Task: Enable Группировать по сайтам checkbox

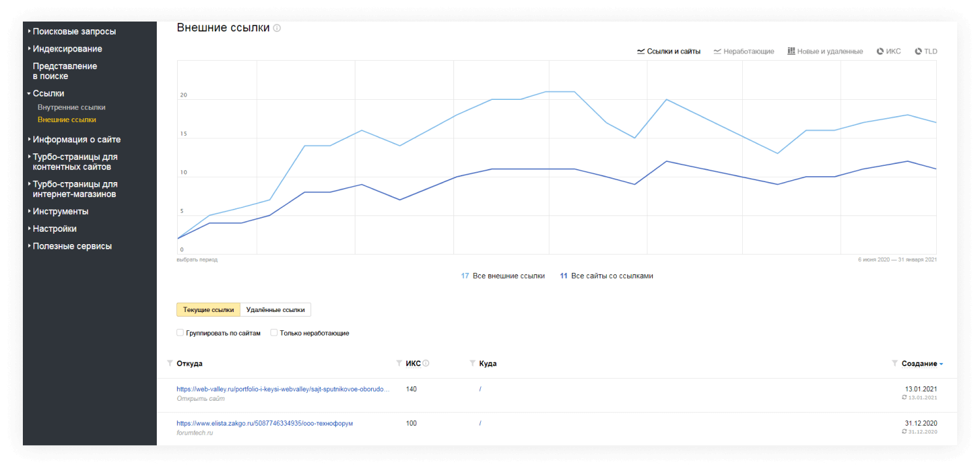Action: click(x=180, y=333)
